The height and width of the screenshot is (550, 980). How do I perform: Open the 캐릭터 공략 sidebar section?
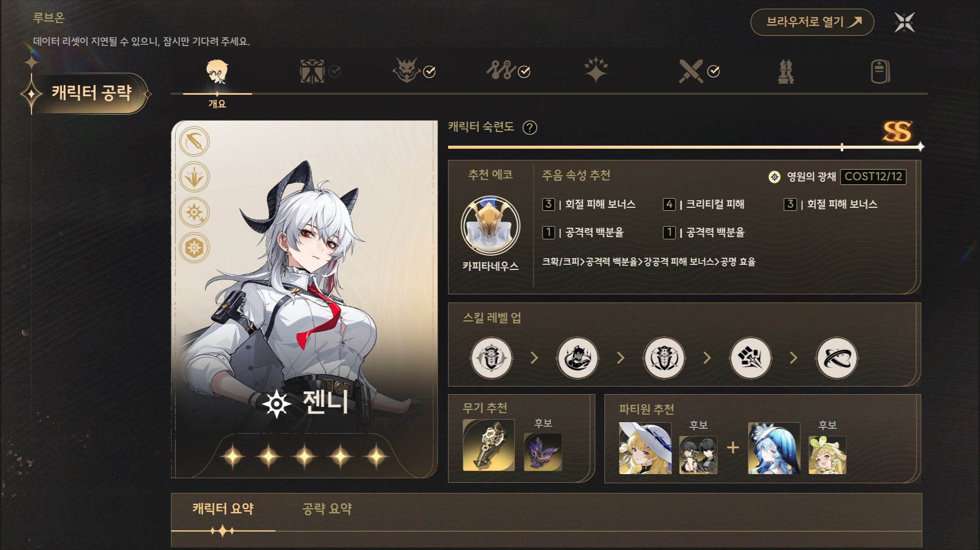pos(90,93)
